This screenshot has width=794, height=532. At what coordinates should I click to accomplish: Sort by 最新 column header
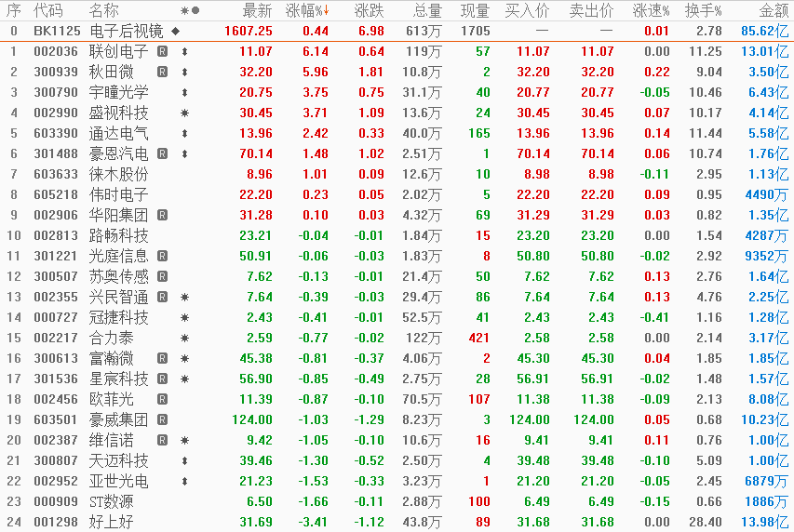(257, 10)
